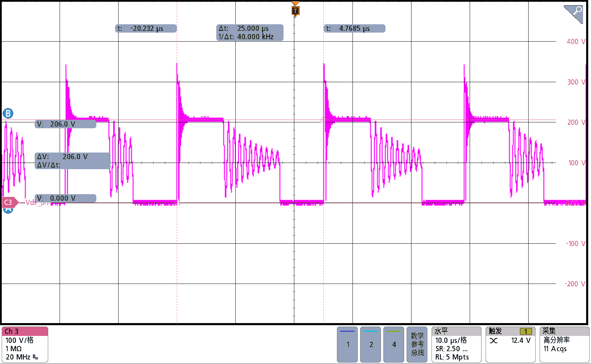Image resolution: width=591 pixels, height=364 pixels.
Task: Click the cursor readout t: 4.7685 µs
Action: click(x=354, y=28)
